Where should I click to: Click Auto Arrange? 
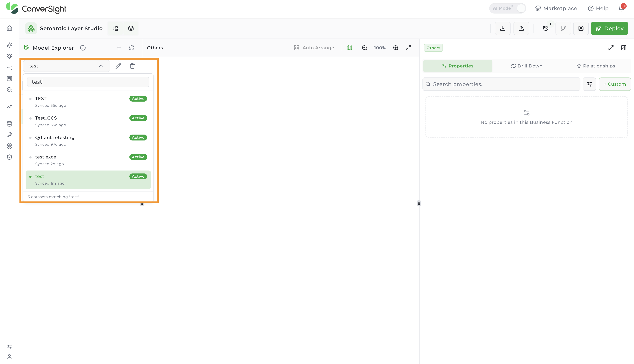click(314, 48)
